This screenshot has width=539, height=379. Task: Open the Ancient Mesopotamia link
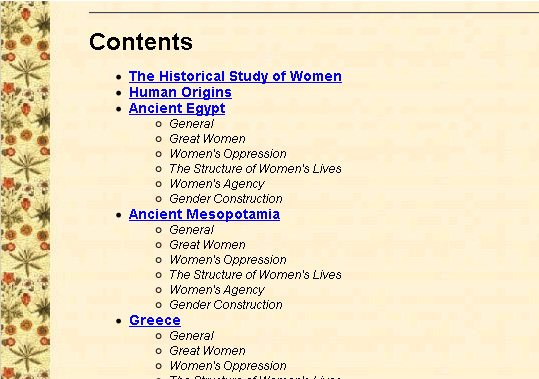[204, 214]
